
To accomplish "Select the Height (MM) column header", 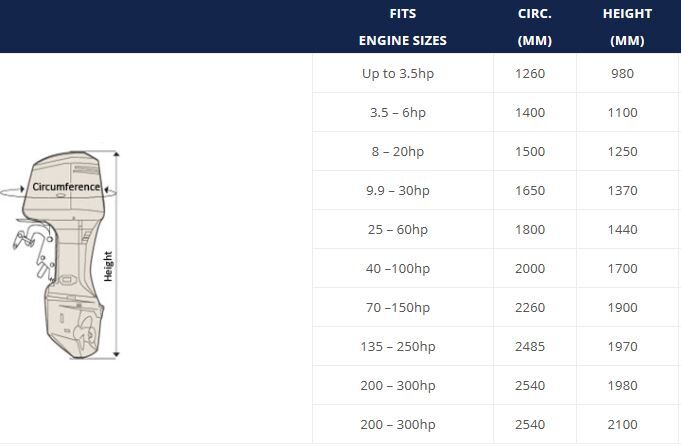I will click(x=627, y=27).
